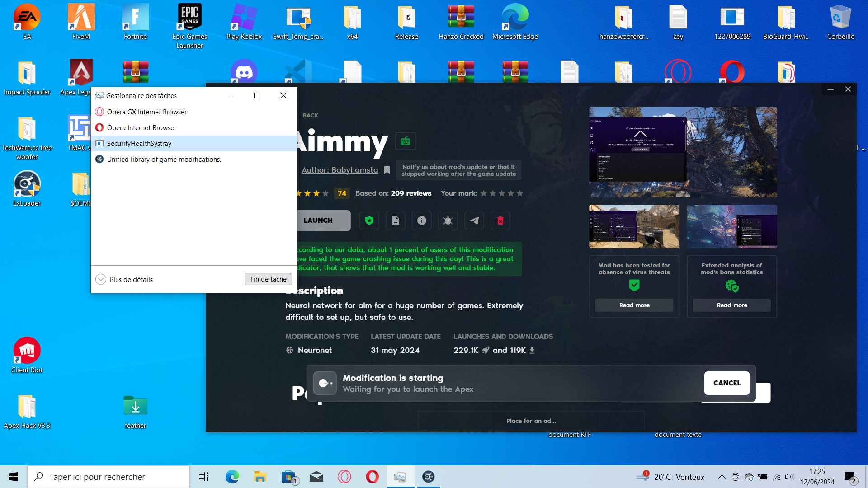Image resolution: width=868 pixels, height=488 pixels.
Task: Click the red trash delete icon
Action: coord(500,221)
